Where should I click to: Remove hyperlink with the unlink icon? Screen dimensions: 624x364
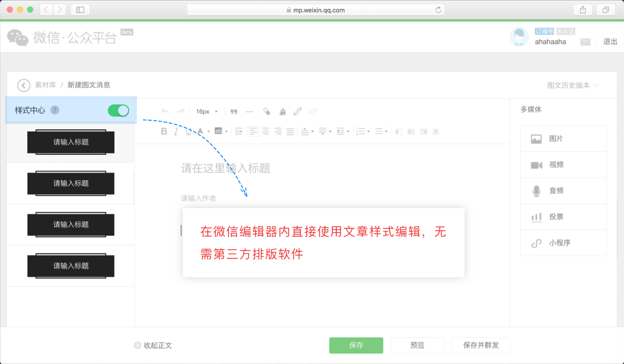(x=313, y=111)
